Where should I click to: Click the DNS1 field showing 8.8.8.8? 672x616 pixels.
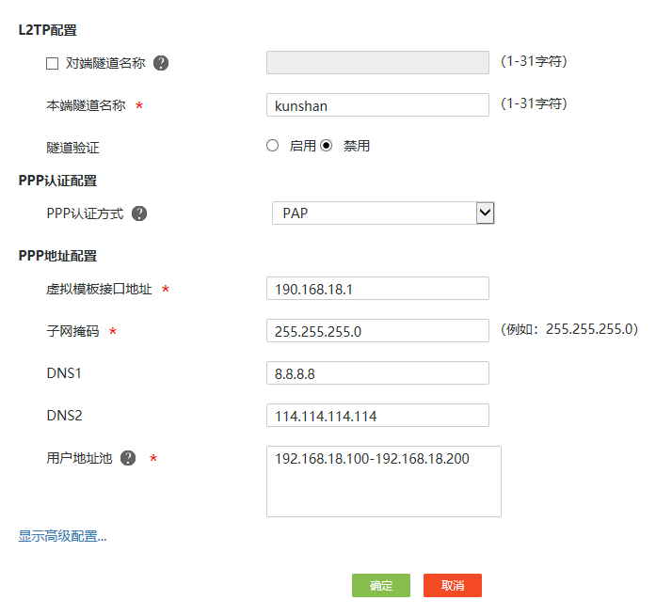point(377,373)
